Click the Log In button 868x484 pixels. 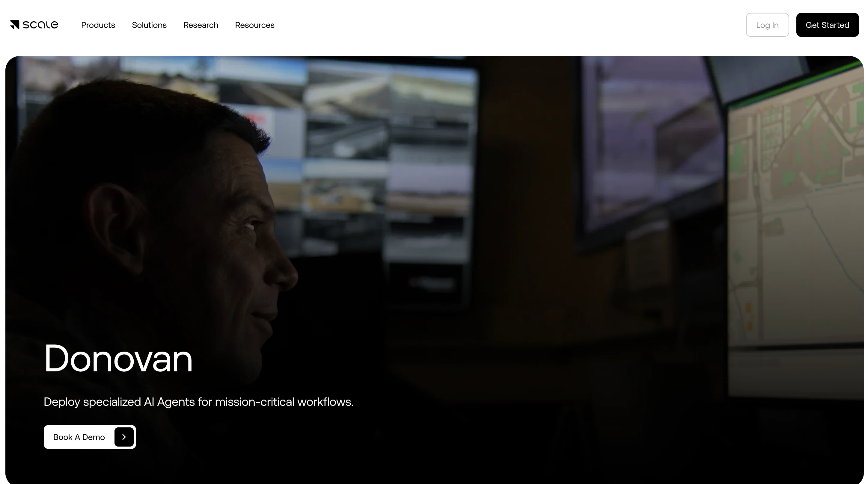[767, 25]
